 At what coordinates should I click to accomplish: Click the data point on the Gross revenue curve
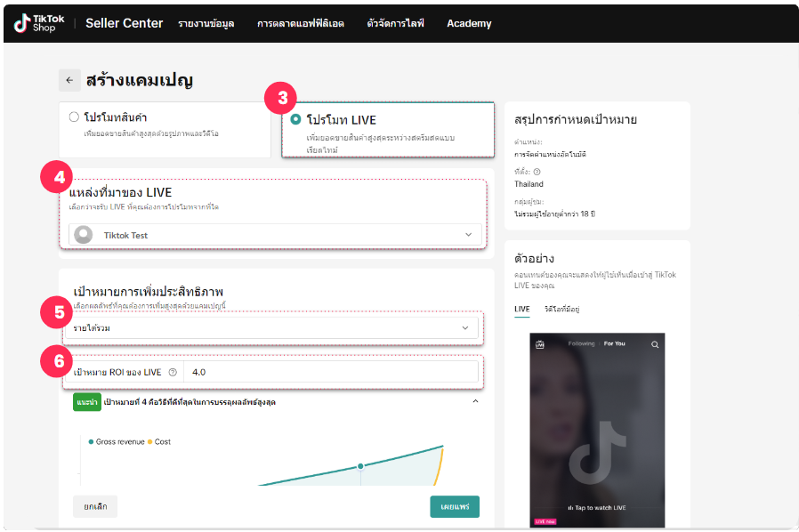coord(360,466)
